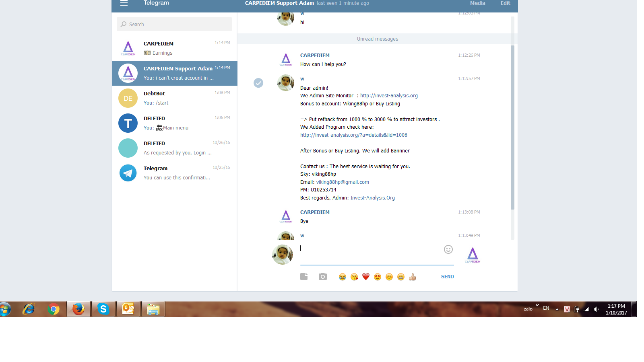This screenshot has width=644, height=362.
Task: Open Google Chrome from the taskbar
Action: tap(54, 309)
